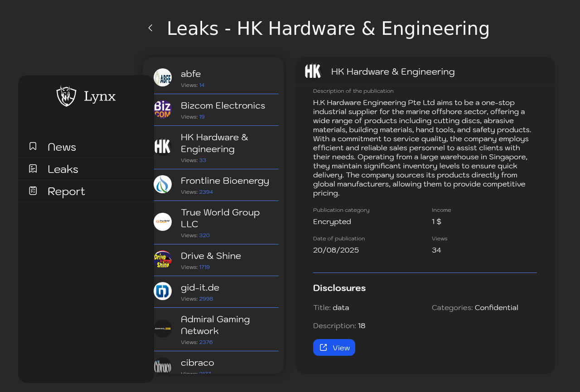Click the detail views value 34

pyautogui.click(x=436, y=250)
